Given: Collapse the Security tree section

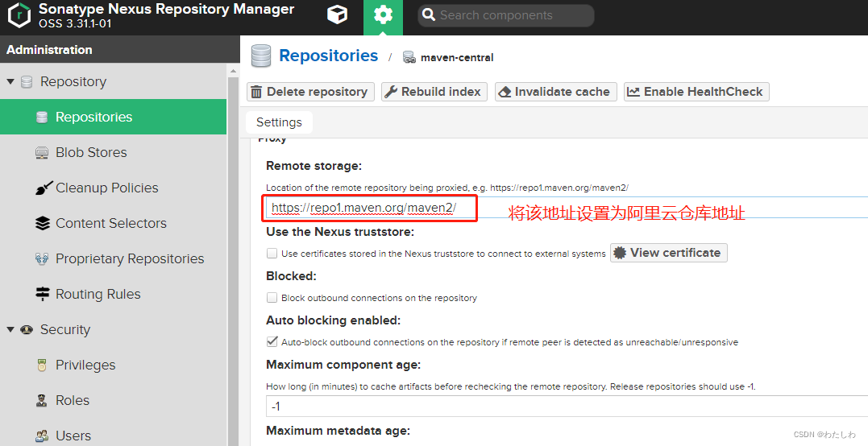Looking at the screenshot, I should point(10,329).
